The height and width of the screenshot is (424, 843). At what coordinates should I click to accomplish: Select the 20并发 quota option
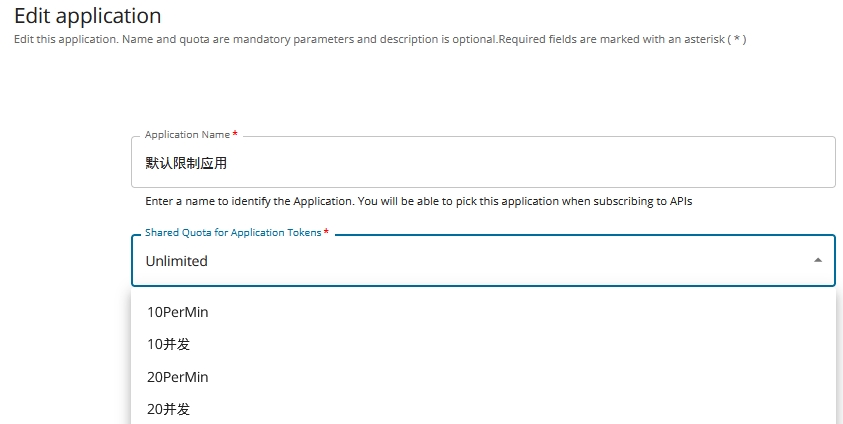[168, 409]
